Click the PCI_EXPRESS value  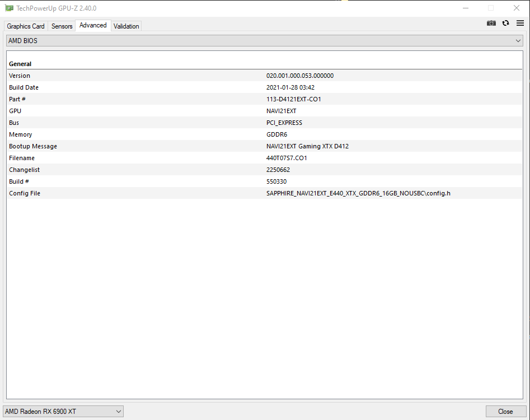(x=284, y=123)
